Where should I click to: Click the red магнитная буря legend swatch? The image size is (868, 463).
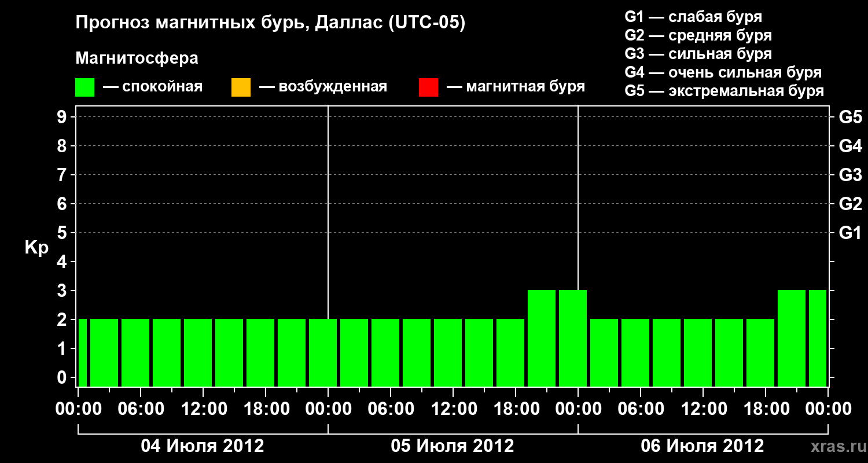tap(428, 87)
